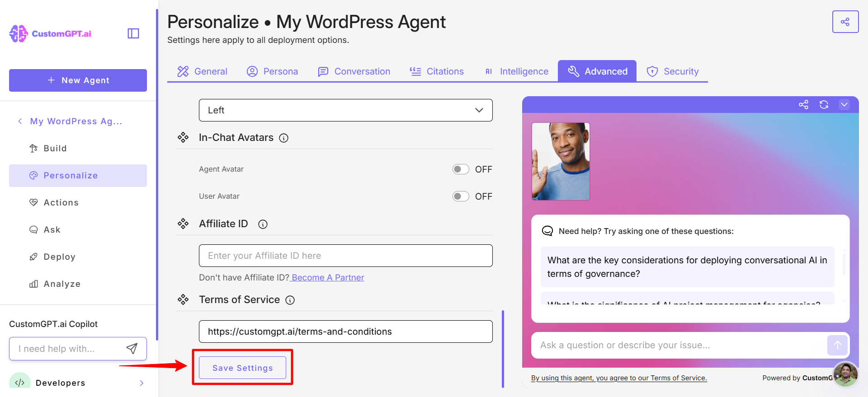This screenshot has width=868, height=397.
Task: Click the Terms of Service URL field
Action: (346, 332)
